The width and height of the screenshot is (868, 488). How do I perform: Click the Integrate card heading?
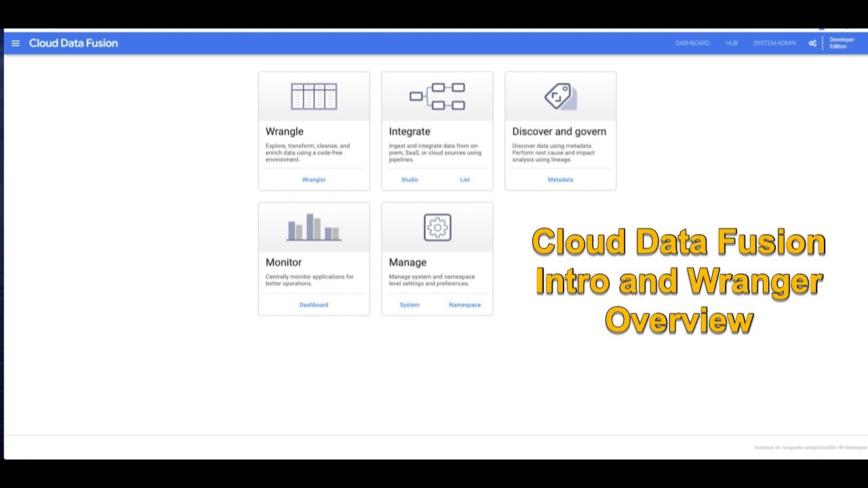point(410,131)
